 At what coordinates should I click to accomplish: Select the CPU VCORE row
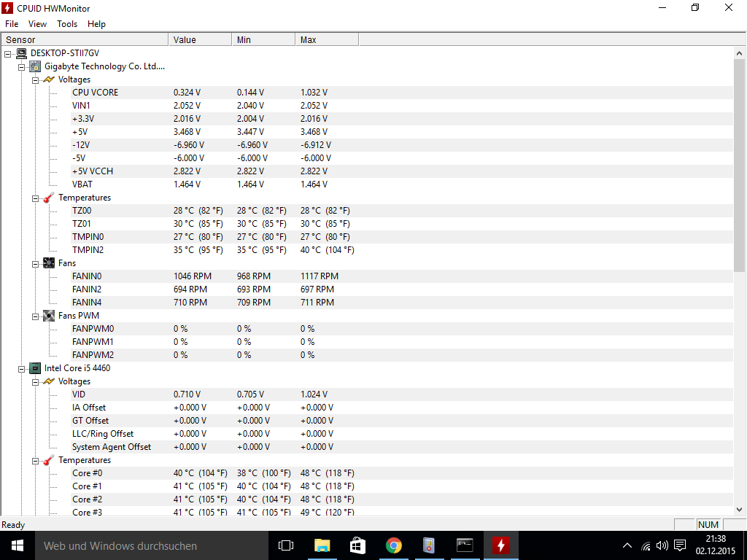coord(402,93)
